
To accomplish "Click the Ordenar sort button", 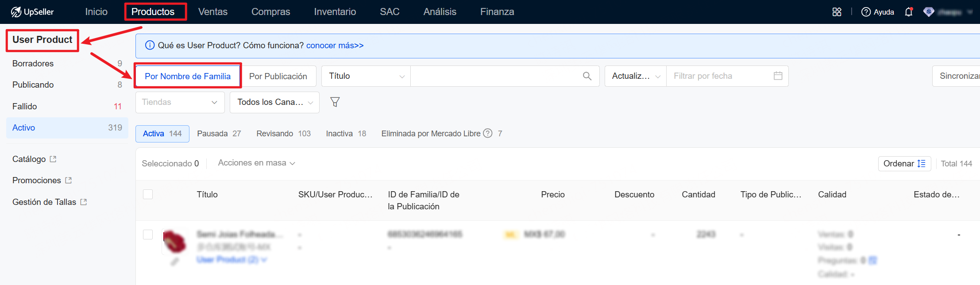I will [904, 163].
